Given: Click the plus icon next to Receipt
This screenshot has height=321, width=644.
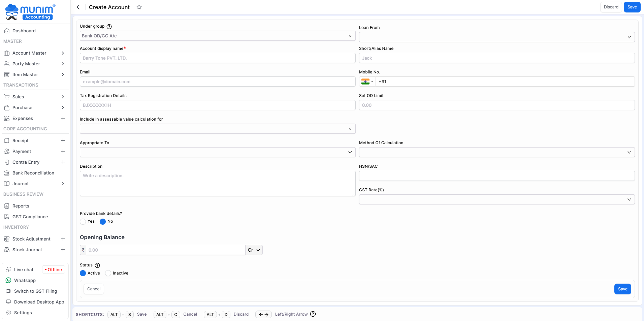Looking at the screenshot, I should click(63, 140).
